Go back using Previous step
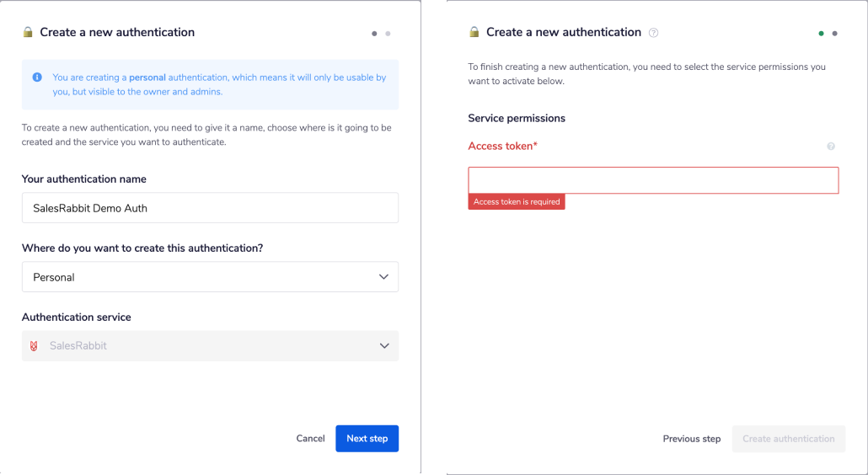The image size is (868, 475). [x=691, y=439]
